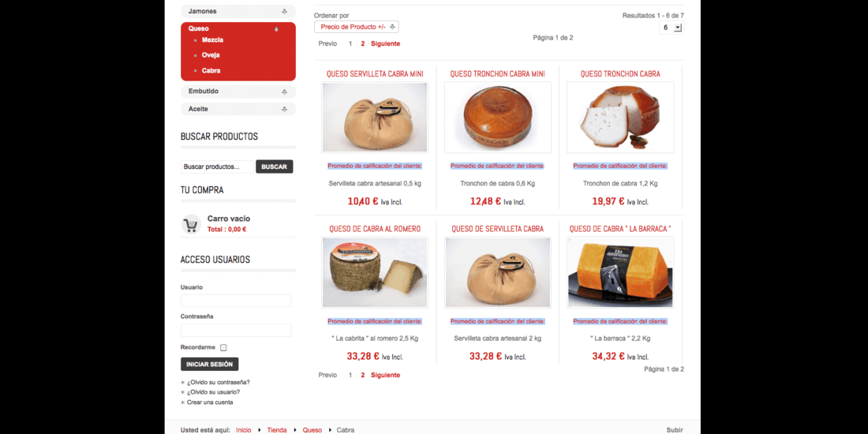Open the results-per-page dropdown showing 6

click(x=672, y=27)
